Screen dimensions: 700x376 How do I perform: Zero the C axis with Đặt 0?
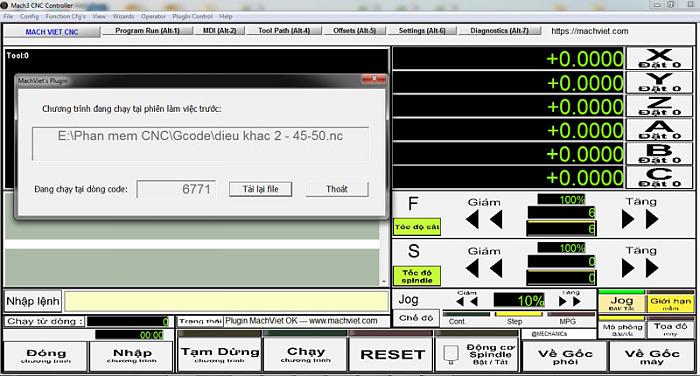tap(659, 177)
